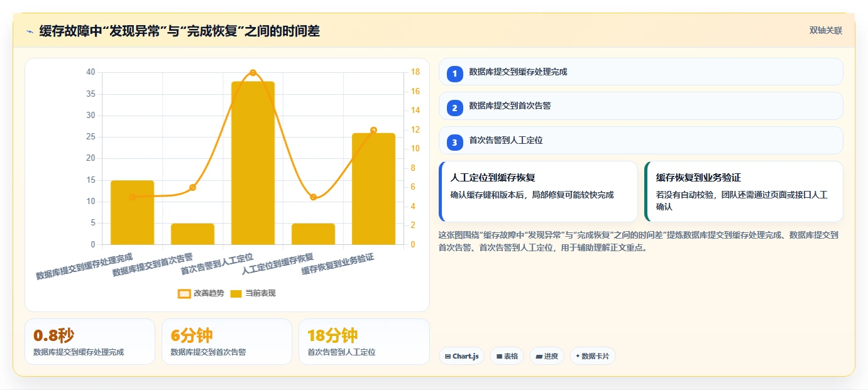This screenshot has height=390, width=868.
Task: Click the left axis tick label 40
Action: click(x=91, y=72)
